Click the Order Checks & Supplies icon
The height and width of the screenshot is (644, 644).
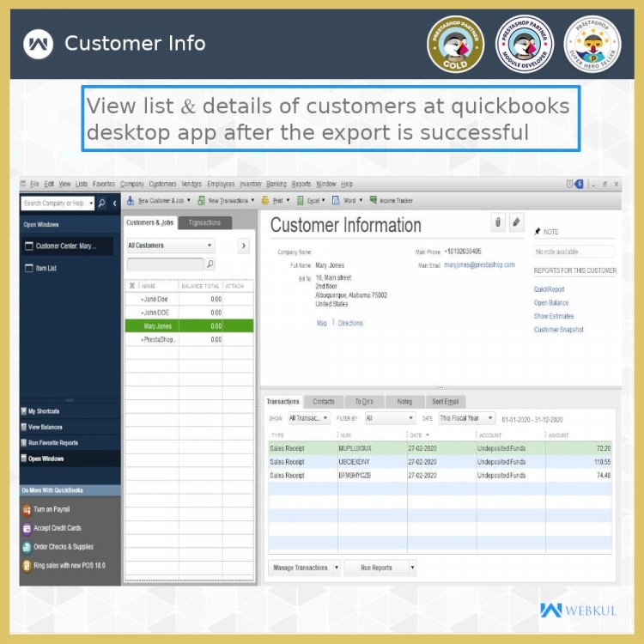pos(27,547)
